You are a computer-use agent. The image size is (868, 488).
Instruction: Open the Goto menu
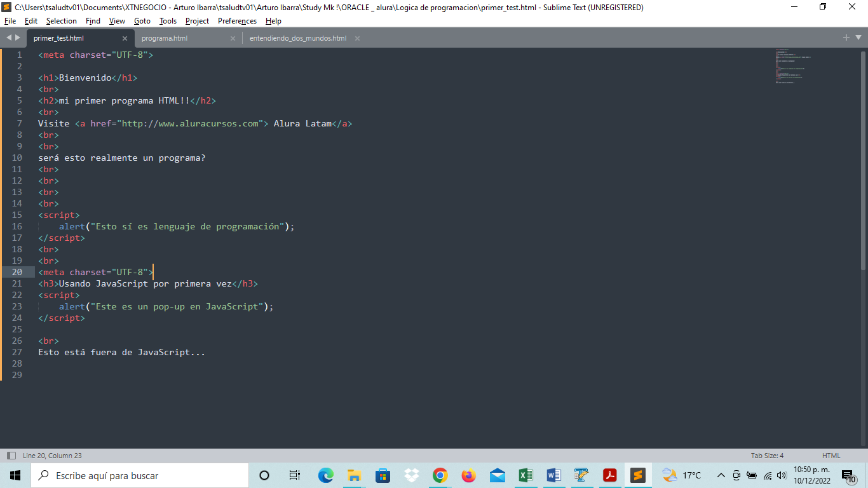click(x=142, y=21)
